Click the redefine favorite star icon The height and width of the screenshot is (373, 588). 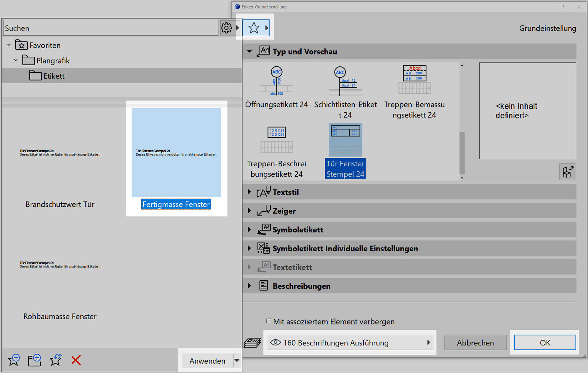coord(56,360)
